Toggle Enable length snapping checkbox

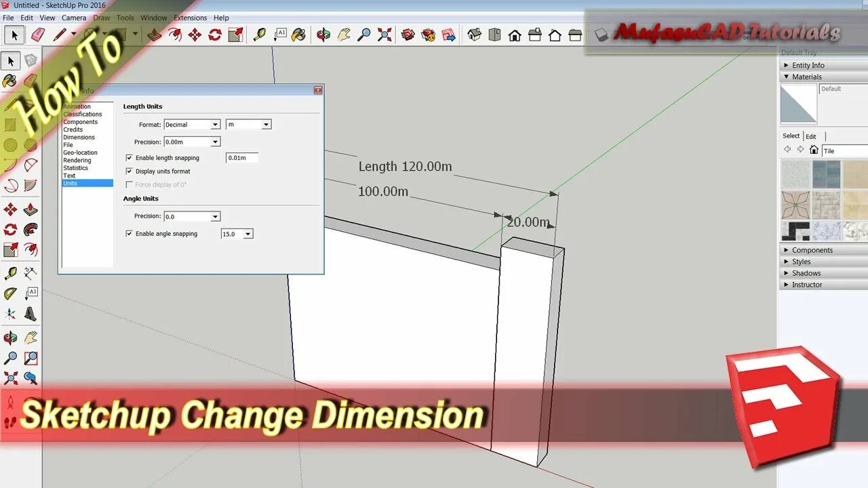[130, 158]
